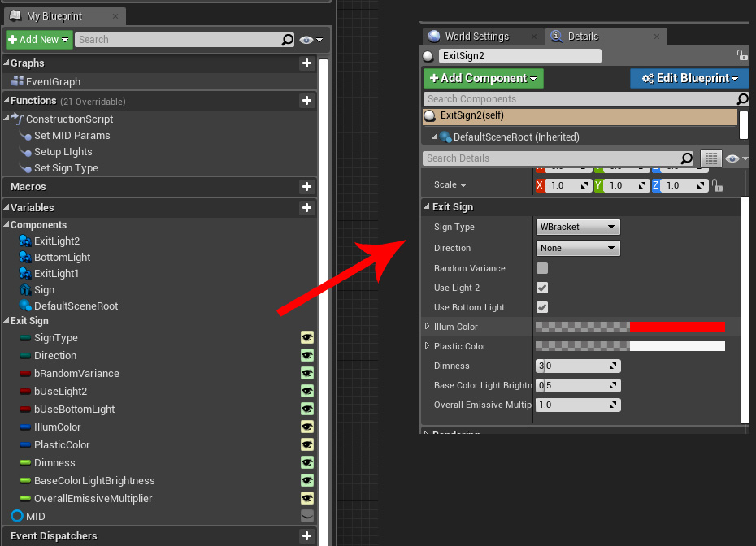Click the Edit Blueprint button
Image resolution: width=756 pixels, height=546 pixels.
pyautogui.click(x=689, y=78)
